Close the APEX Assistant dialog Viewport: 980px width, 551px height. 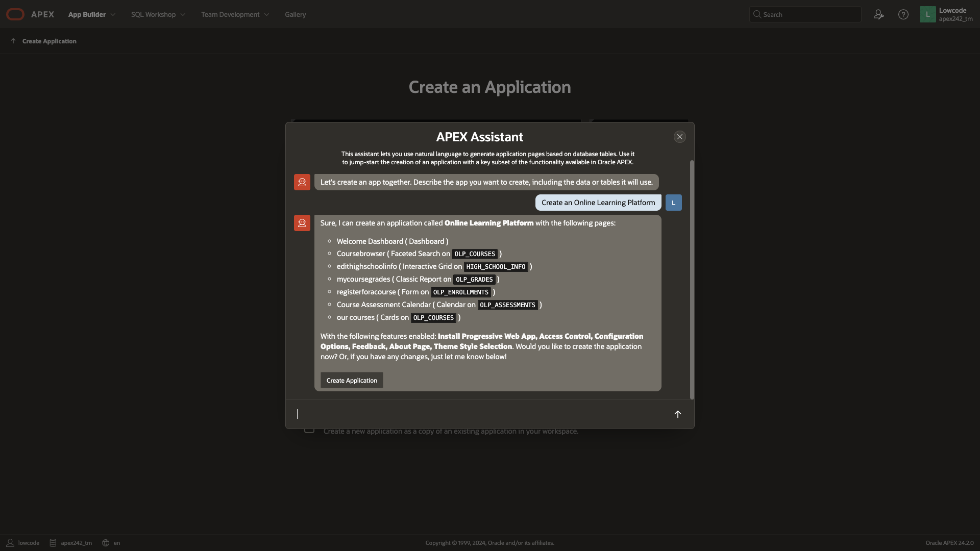(x=679, y=137)
